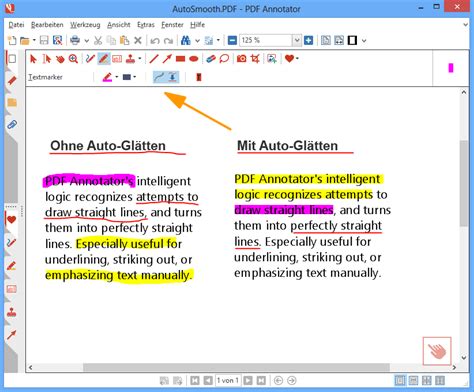This screenshot has width=474, height=392.
Task: Redo the last action
Action: 168,41
